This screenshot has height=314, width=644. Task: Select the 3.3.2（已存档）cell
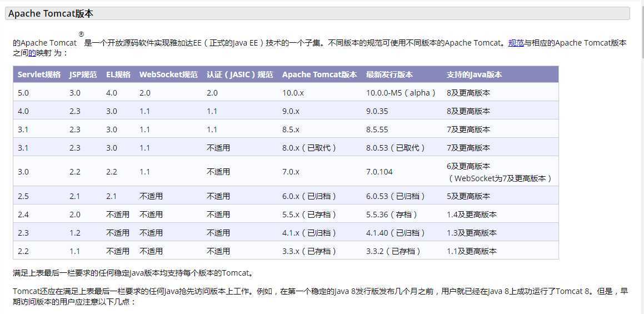(x=393, y=251)
